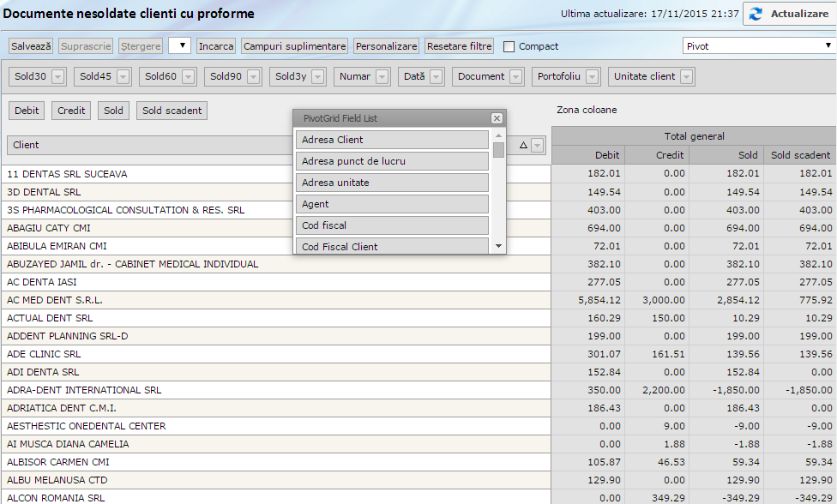Choose Agent from PivotGrid Field List
Image resolution: width=837 pixels, height=504 pixels.
[x=392, y=204]
